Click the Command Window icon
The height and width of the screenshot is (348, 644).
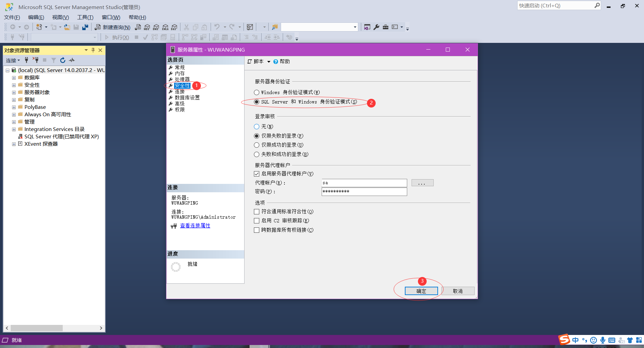coord(395,27)
